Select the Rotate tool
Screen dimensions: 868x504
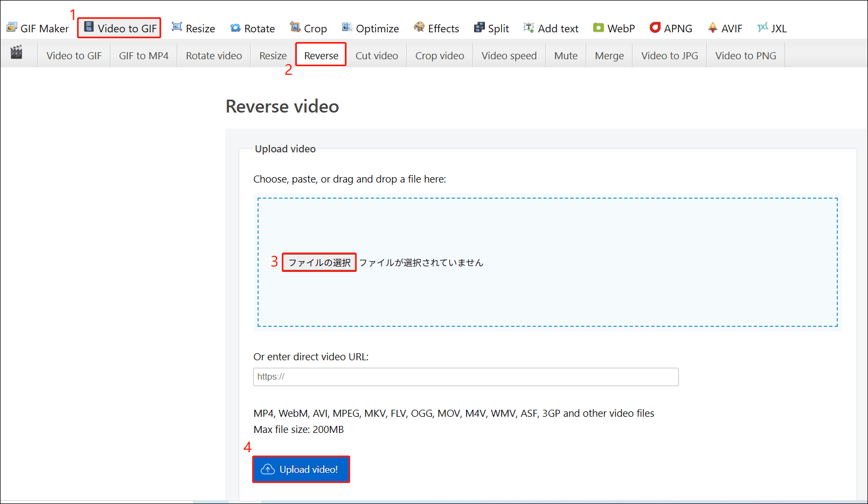252,28
